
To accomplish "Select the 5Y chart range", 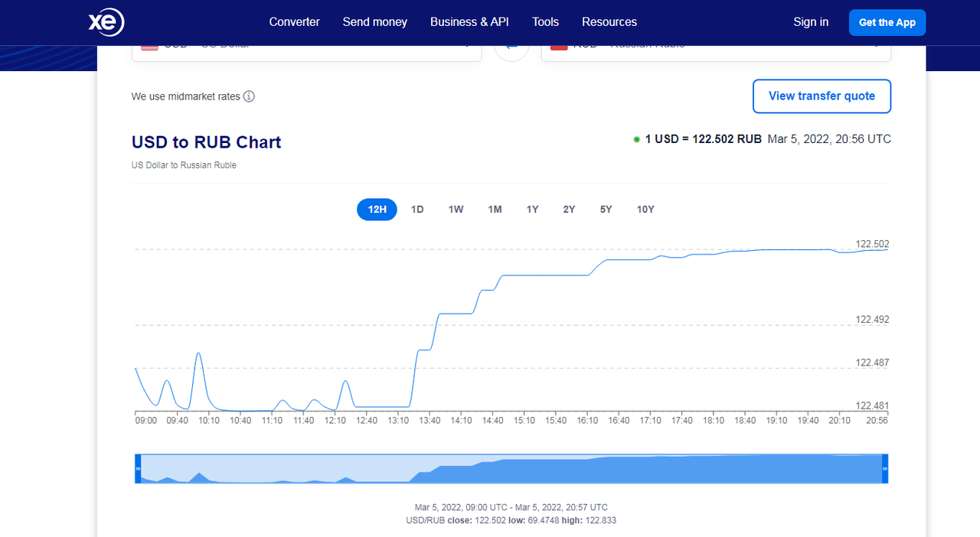I will click(x=606, y=210).
